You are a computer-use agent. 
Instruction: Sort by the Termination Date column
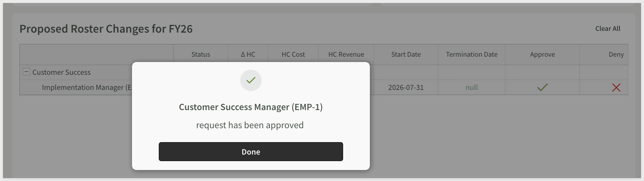point(472,55)
